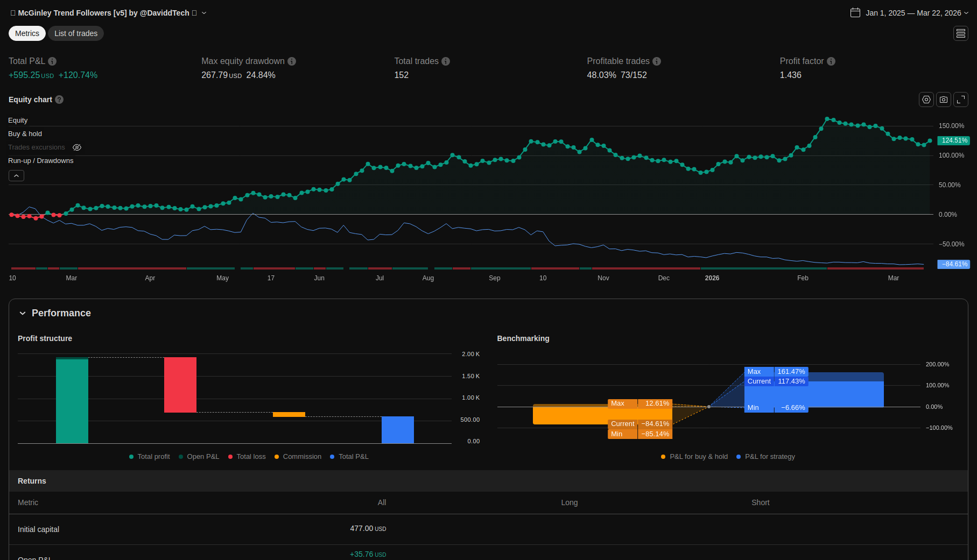Screen dimensions: 977x560
Task: Collapse the equity chart legend list
Action: click(x=16, y=176)
